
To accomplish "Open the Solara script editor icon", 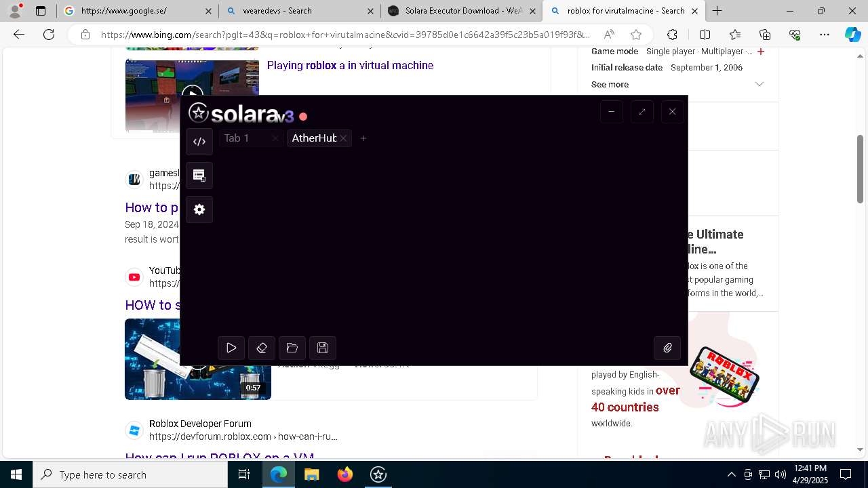I will coord(199,142).
